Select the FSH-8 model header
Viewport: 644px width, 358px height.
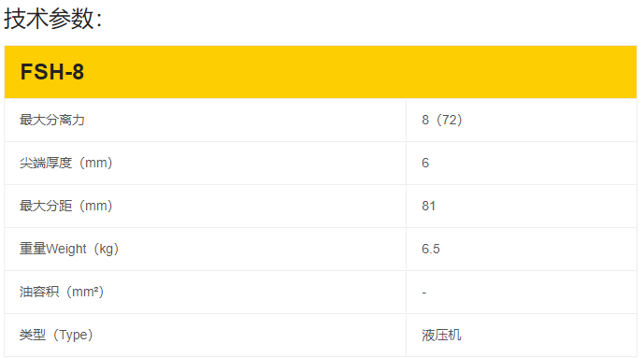tap(52, 72)
